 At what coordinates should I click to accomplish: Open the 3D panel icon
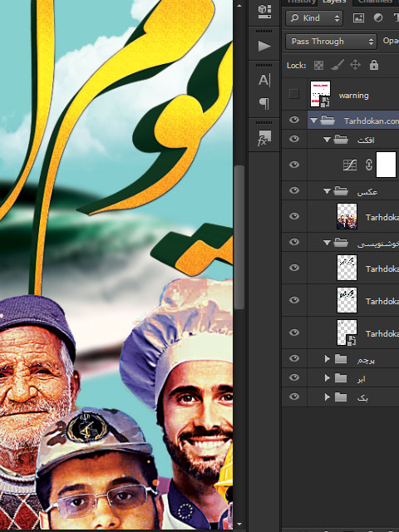tap(264, 12)
